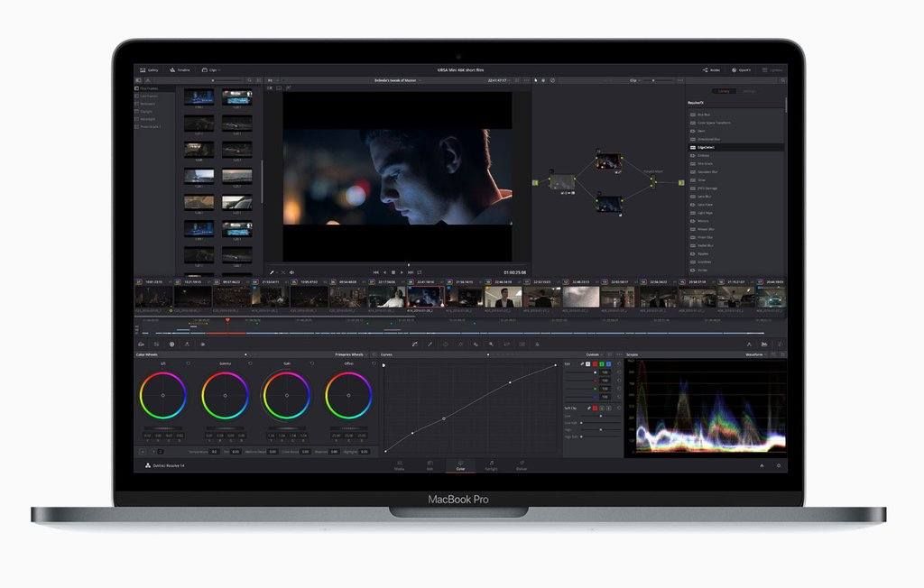Open the Curves palette icon

414,345
